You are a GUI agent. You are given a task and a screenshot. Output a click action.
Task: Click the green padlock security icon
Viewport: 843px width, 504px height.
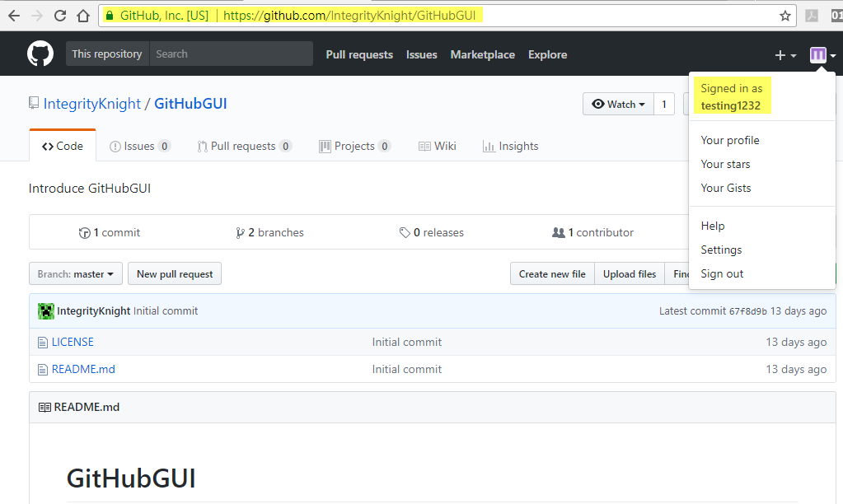tap(110, 16)
